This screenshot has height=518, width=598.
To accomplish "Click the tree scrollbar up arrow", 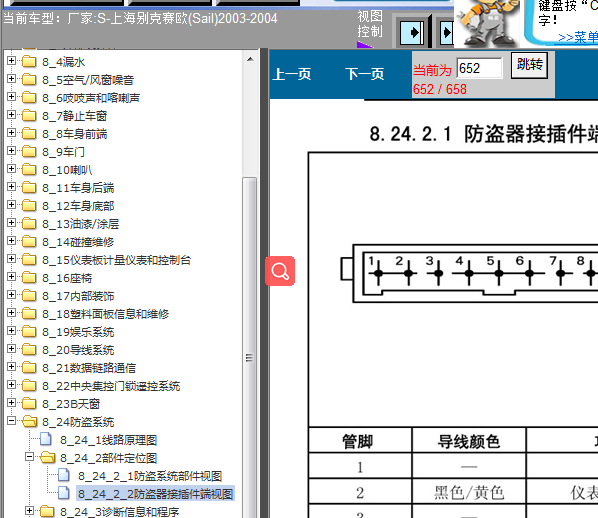I will pos(250,59).
